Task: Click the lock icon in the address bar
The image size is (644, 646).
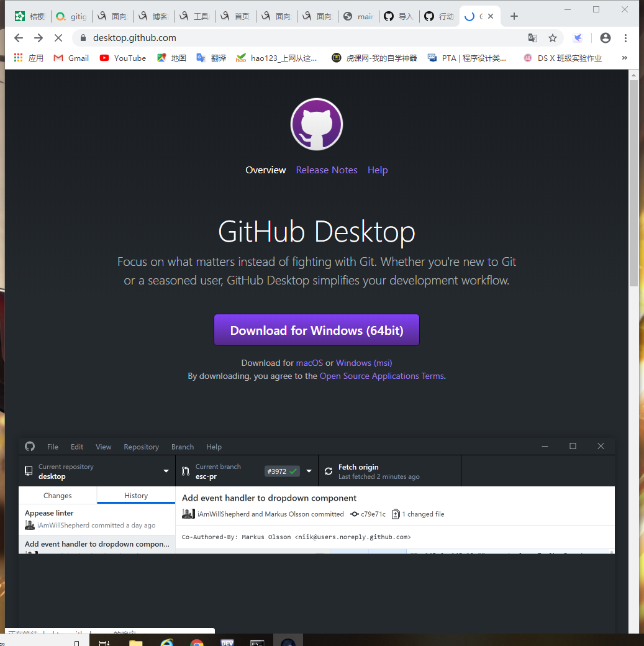Action: point(83,38)
